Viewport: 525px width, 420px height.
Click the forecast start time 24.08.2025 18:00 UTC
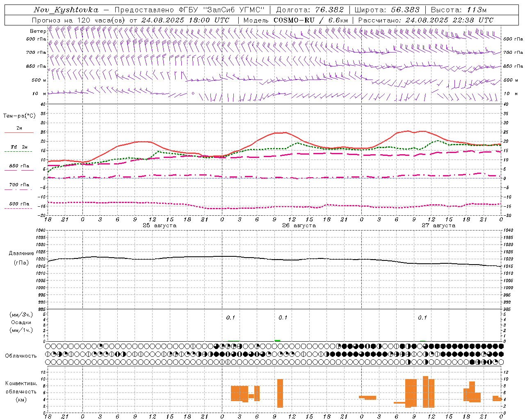[185, 20]
